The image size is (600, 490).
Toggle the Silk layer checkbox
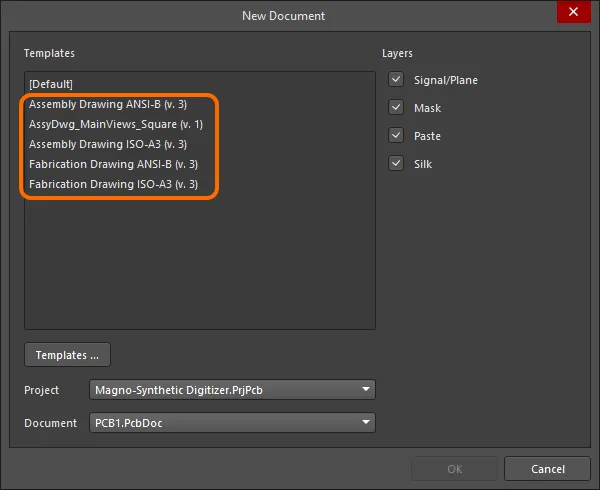coord(396,163)
